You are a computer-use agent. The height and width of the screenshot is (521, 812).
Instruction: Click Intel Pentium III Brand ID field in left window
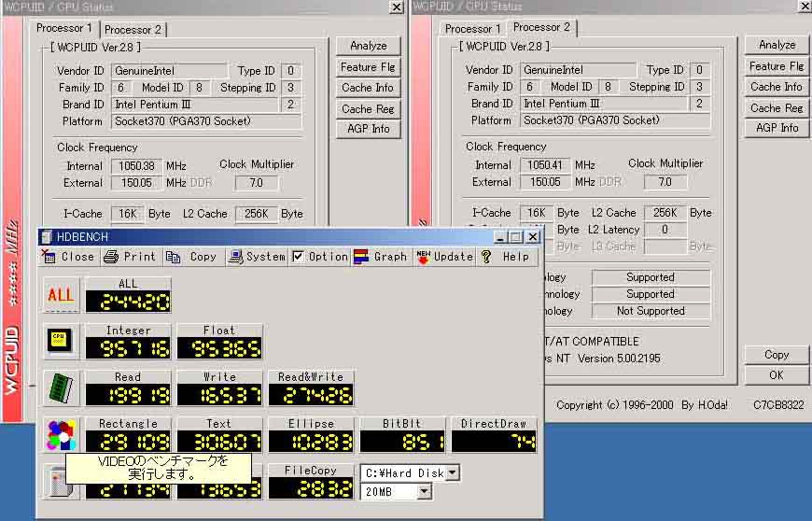click(x=195, y=104)
